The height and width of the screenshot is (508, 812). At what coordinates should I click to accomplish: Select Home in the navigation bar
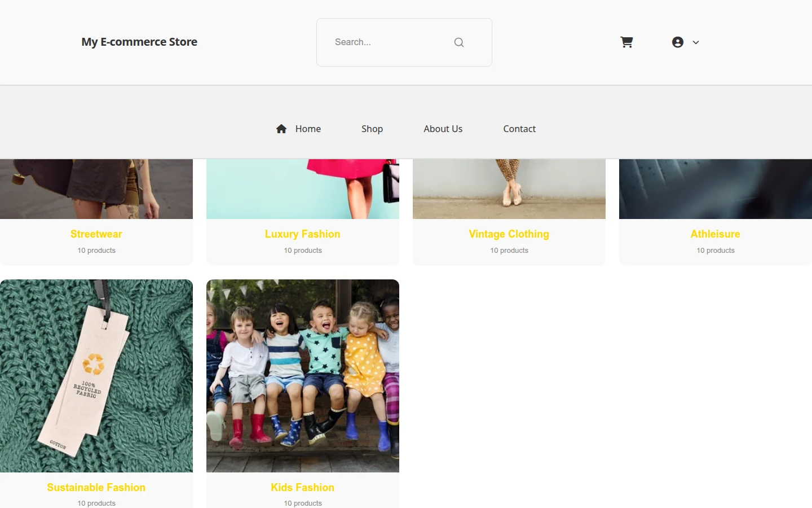(x=308, y=129)
